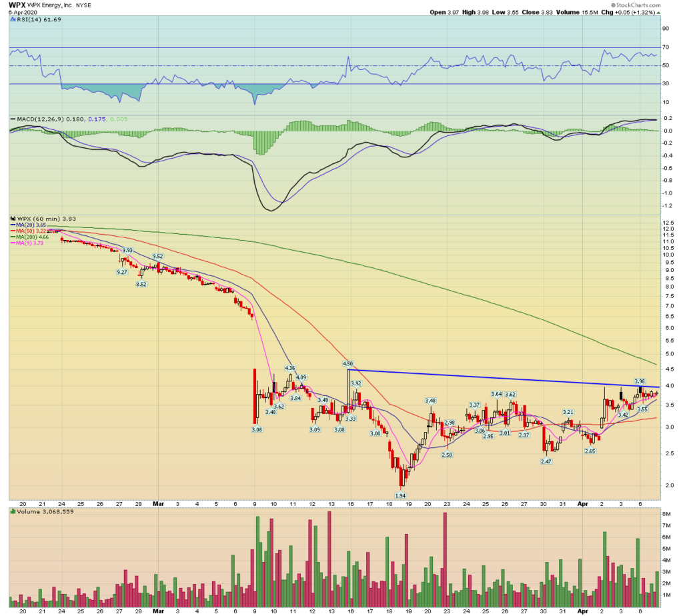The height and width of the screenshot is (616, 683).
Task: Click the bold WPX ticker title
Action: point(17,5)
